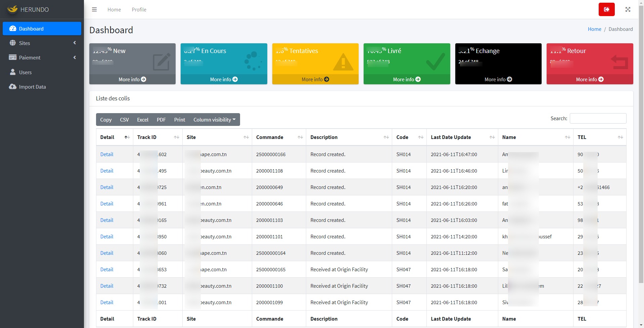Open More info on Livré card
The width and height of the screenshot is (644, 328).
407,79
